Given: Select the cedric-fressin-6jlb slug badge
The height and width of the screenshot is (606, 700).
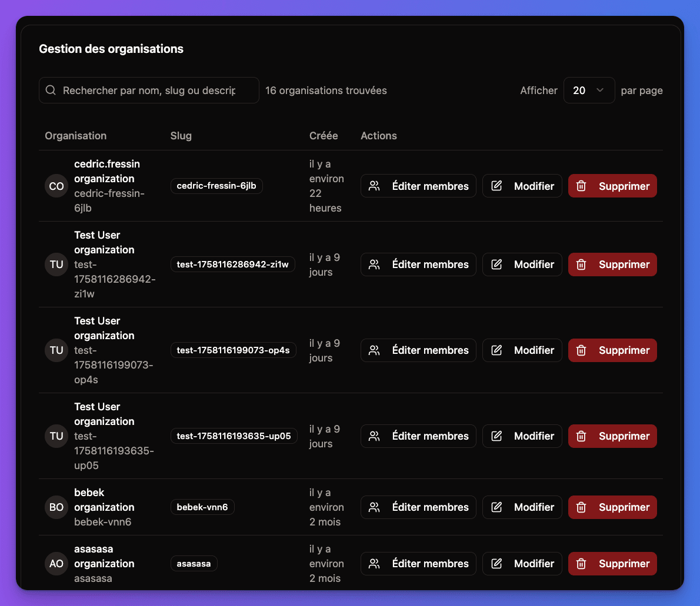Looking at the screenshot, I should tap(216, 186).
